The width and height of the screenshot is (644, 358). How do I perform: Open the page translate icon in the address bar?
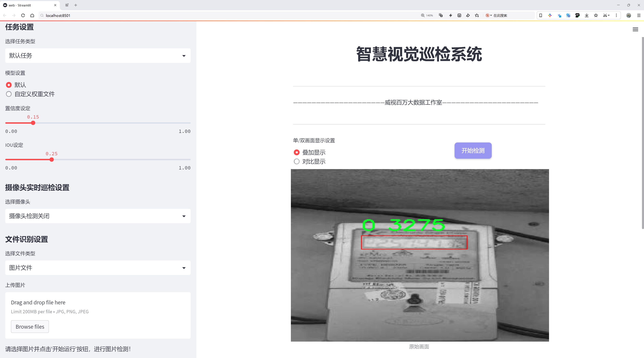pos(440,15)
